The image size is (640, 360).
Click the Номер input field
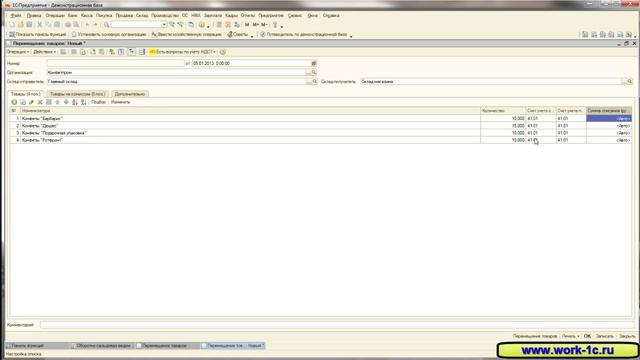click(116, 63)
